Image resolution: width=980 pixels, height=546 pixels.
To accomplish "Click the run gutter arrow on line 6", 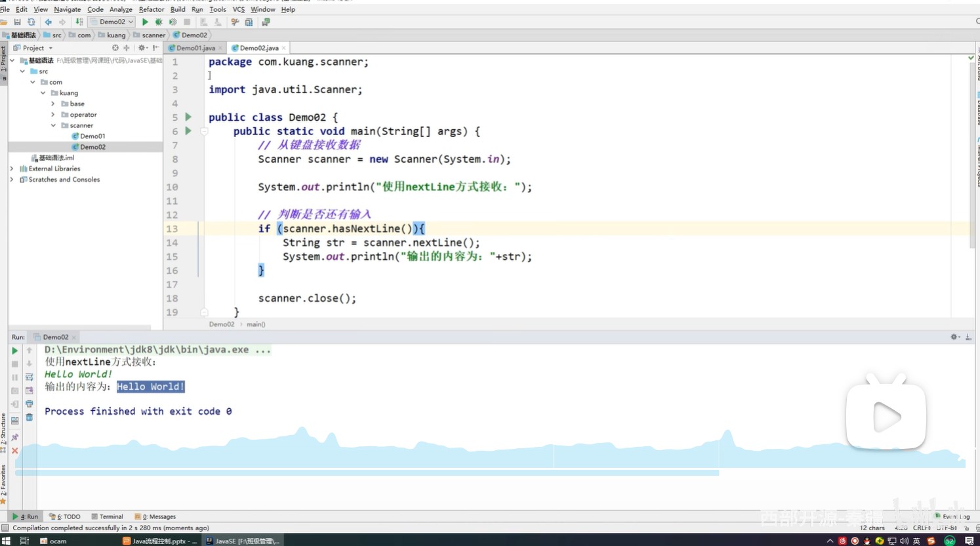I will pos(188,131).
